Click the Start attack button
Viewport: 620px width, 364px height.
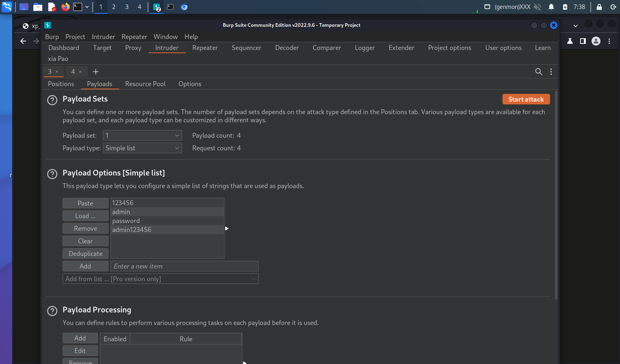(526, 99)
